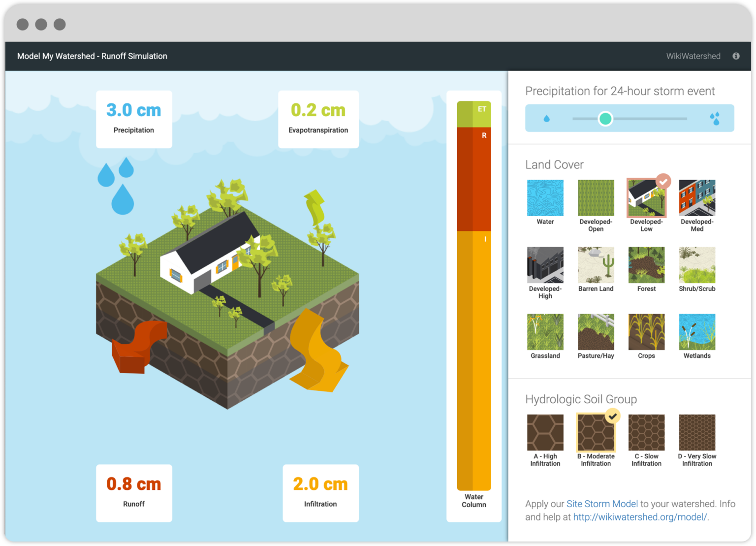The width and height of the screenshot is (756, 546).
Task: Choose the Grassland land cover icon
Action: [545, 331]
